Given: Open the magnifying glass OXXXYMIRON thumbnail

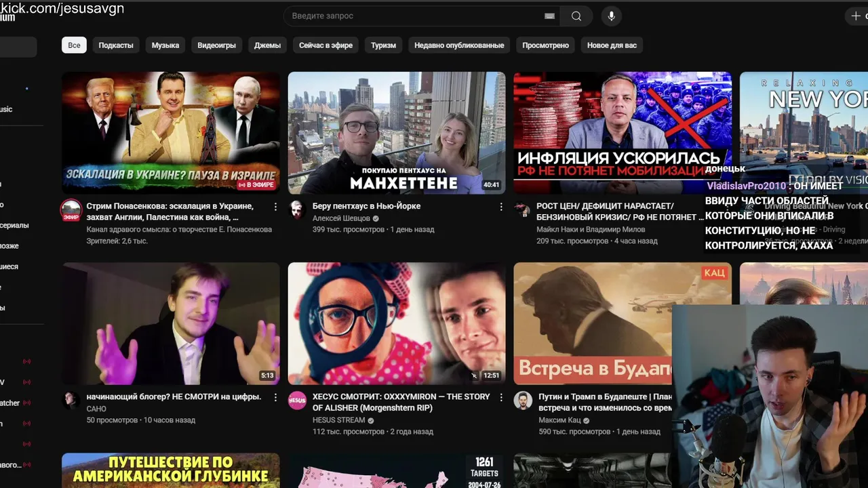Looking at the screenshot, I should coord(397,323).
